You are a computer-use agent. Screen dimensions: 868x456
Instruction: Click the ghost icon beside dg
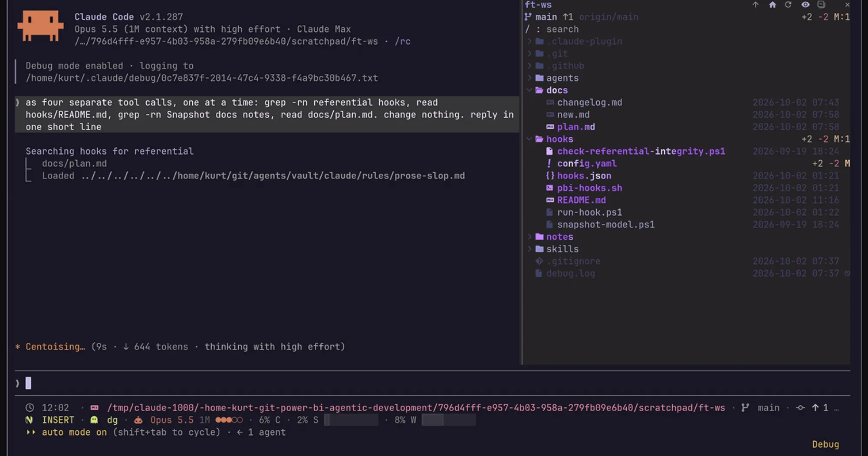coord(94,420)
